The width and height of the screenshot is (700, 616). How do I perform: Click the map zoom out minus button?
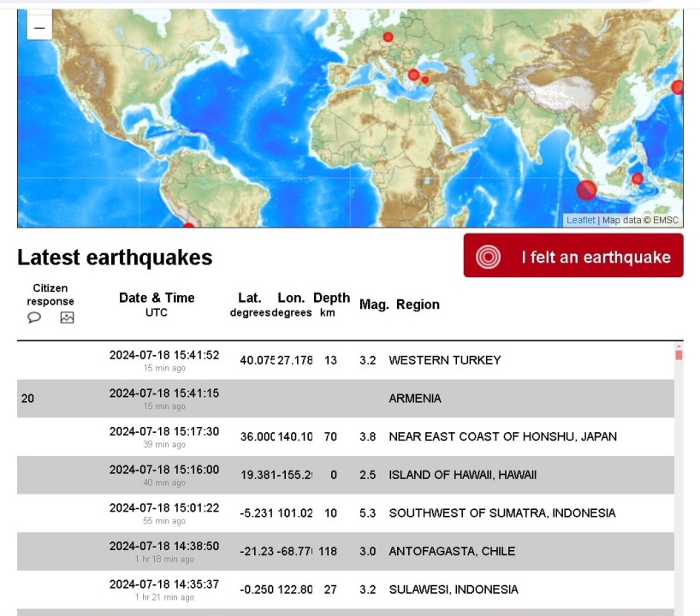[x=39, y=27]
